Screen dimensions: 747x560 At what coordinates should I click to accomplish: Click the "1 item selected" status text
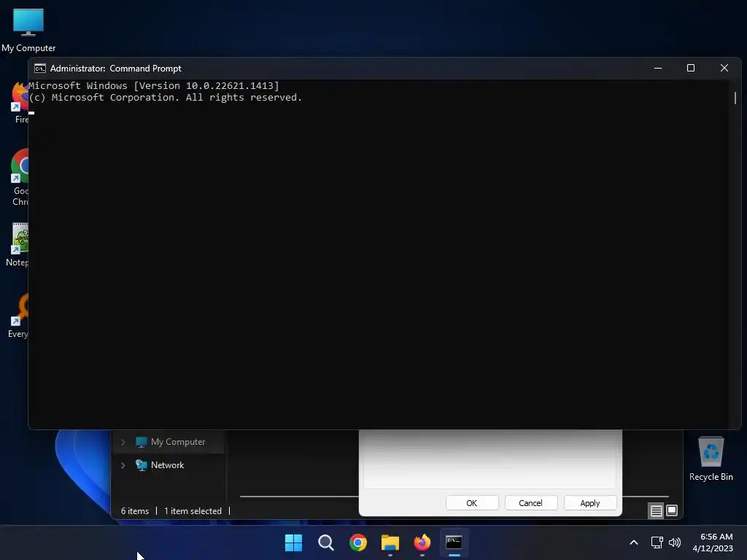193,511
